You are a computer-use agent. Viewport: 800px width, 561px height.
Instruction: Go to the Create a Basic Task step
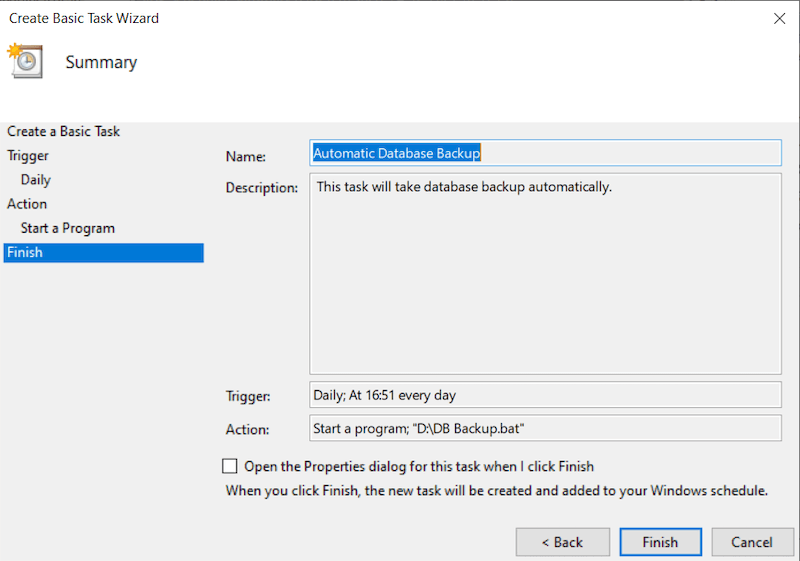64,131
